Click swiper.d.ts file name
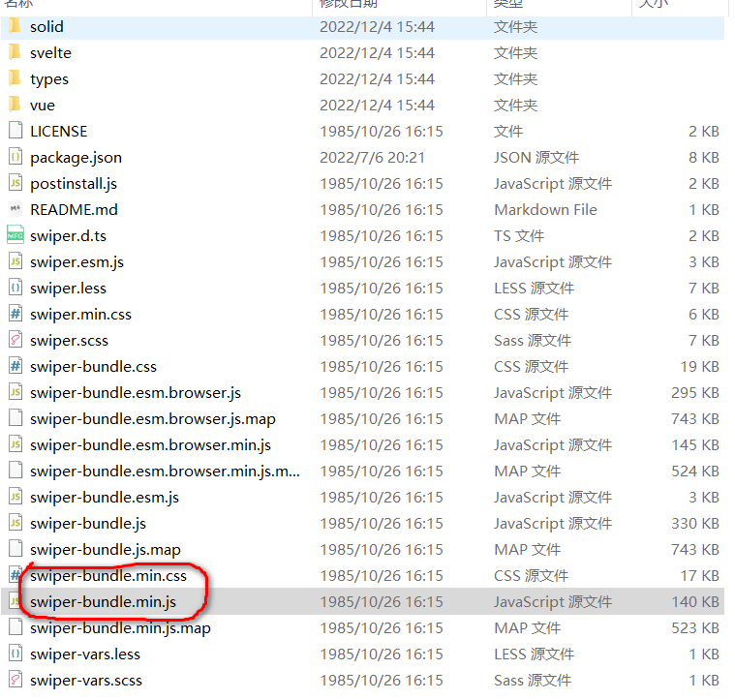This screenshot has width=735, height=700. click(68, 236)
